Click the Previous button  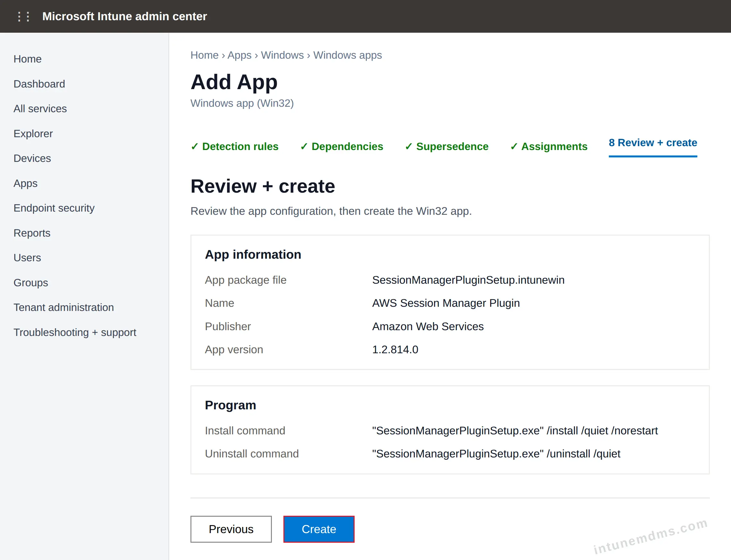pyautogui.click(x=231, y=529)
